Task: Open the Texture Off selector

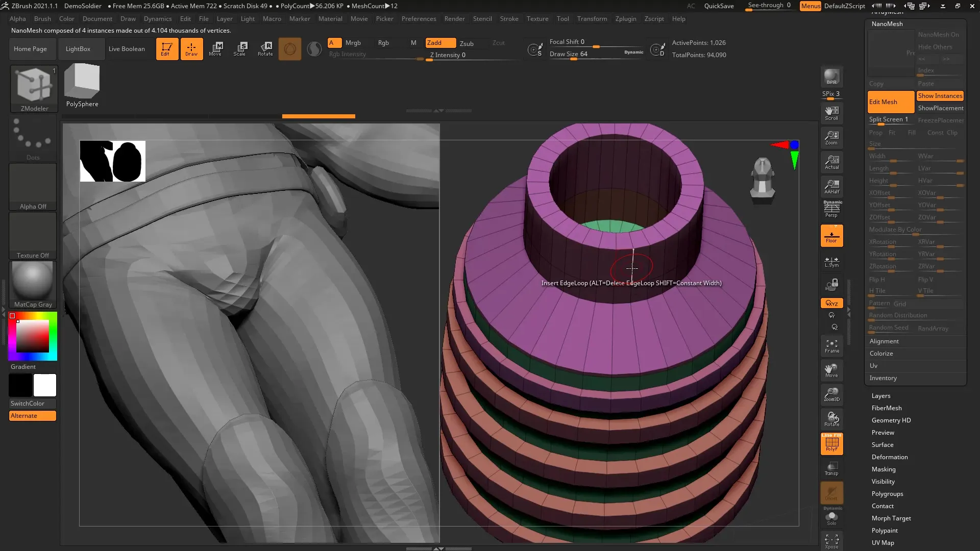Action: click(x=33, y=236)
